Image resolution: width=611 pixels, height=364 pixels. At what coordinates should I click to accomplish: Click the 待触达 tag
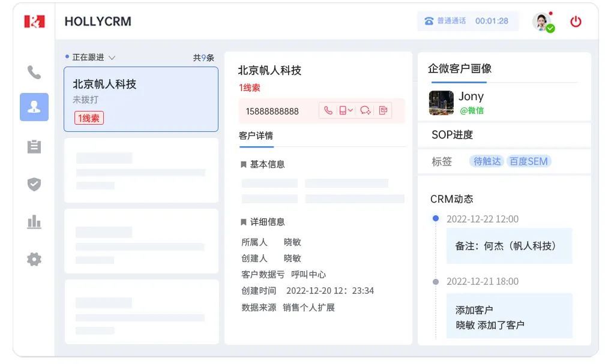487,161
